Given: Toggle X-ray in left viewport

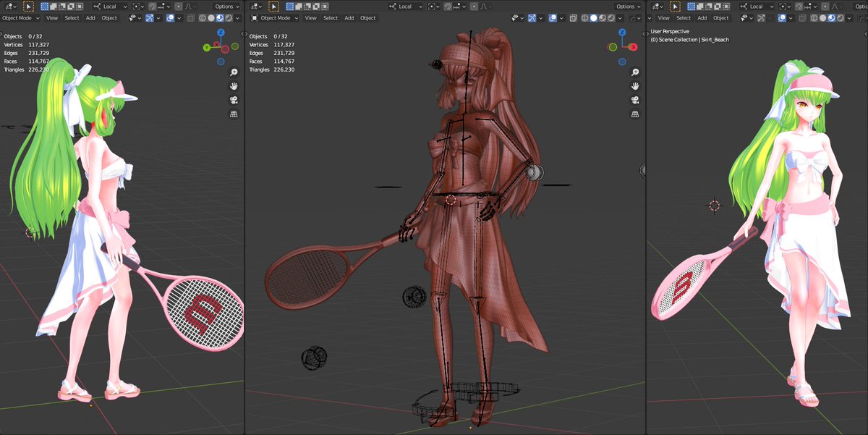Looking at the screenshot, I should pos(190,18).
